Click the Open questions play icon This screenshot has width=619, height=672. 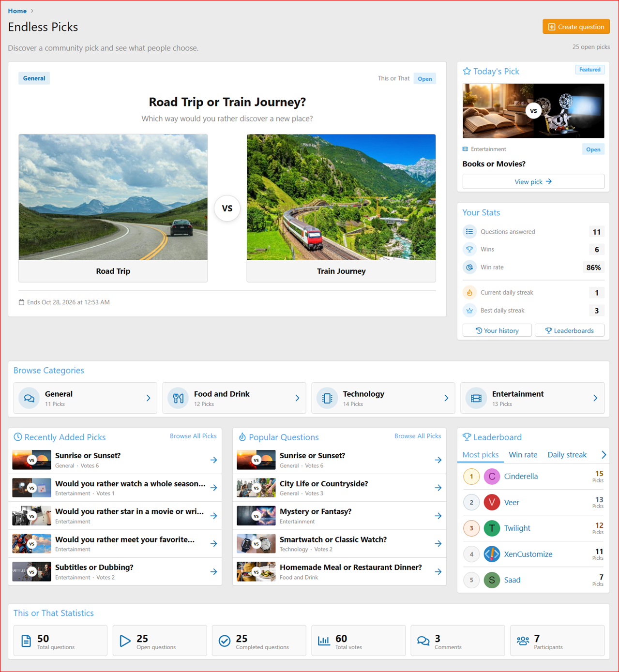point(125,641)
